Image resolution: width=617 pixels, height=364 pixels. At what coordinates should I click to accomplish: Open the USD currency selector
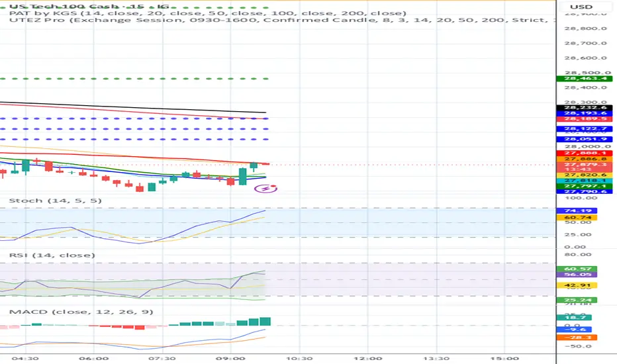(581, 7)
